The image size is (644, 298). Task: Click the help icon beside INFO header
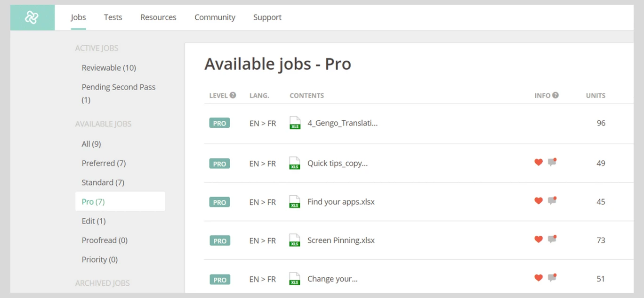[x=555, y=95]
